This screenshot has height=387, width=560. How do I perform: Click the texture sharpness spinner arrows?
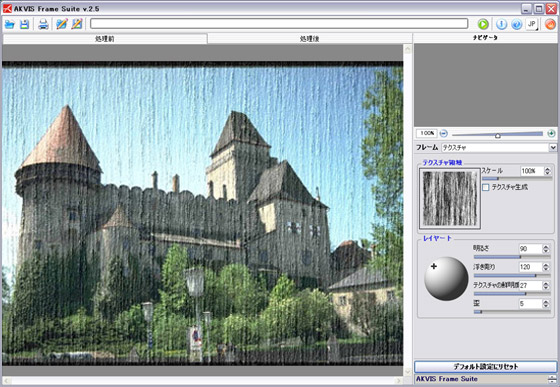pyautogui.click(x=546, y=286)
